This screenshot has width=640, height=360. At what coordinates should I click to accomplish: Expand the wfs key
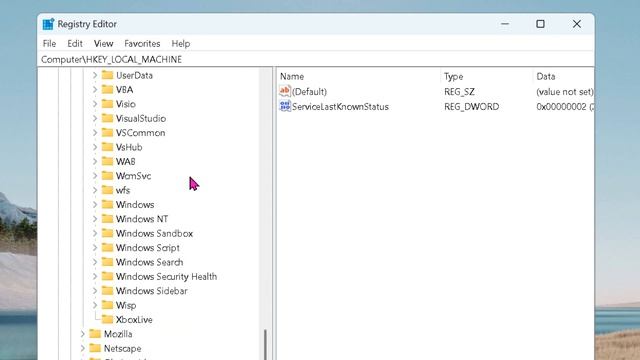95,190
